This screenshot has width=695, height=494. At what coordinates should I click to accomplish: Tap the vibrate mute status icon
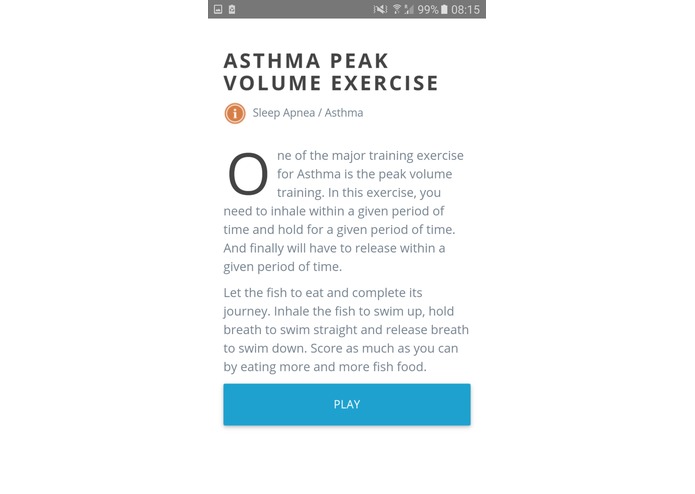(380, 9)
